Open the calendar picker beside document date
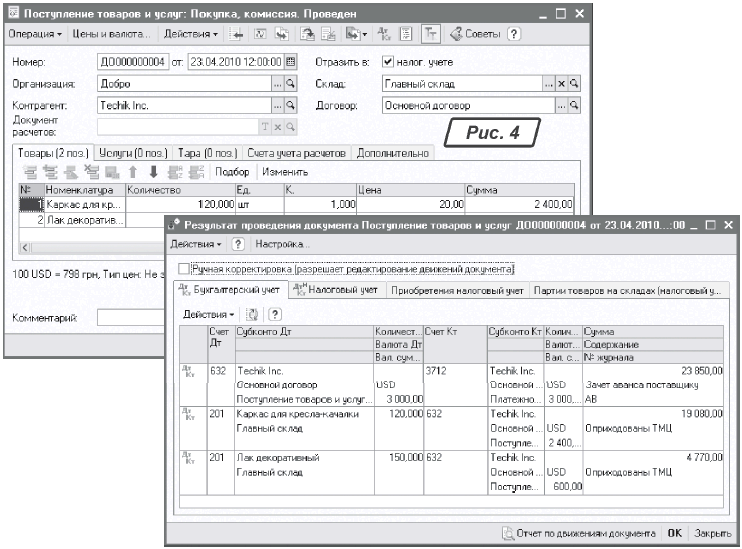 (291, 62)
